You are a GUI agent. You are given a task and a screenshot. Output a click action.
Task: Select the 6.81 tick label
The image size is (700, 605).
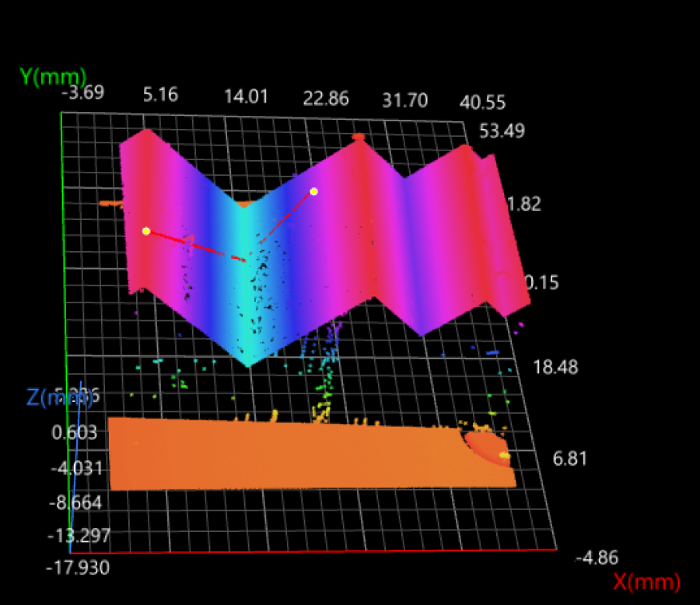[x=569, y=459]
